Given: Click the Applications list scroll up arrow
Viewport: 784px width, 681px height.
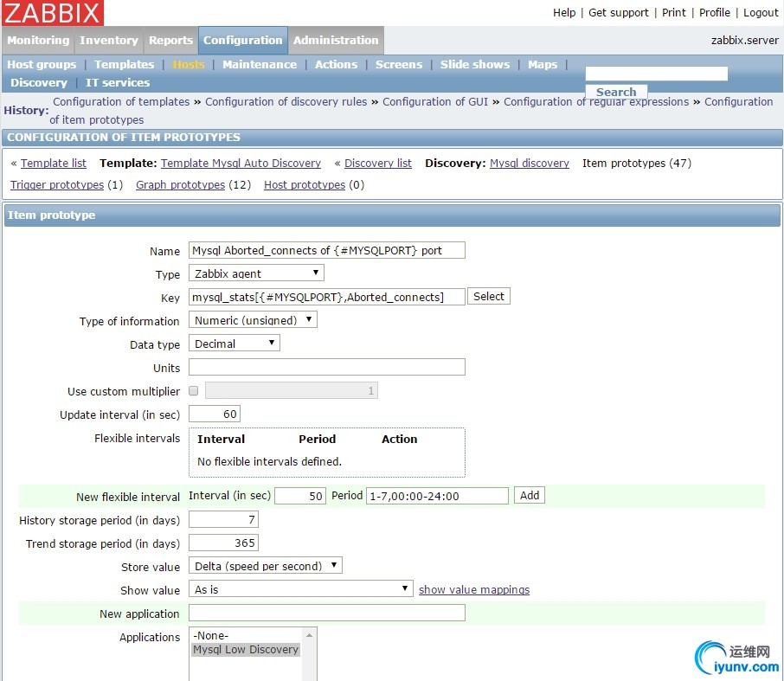Looking at the screenshot, I should coord(310,635).
